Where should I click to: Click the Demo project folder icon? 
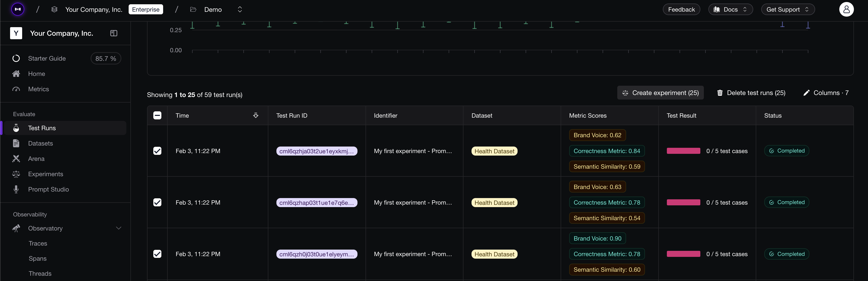[193, 9]
